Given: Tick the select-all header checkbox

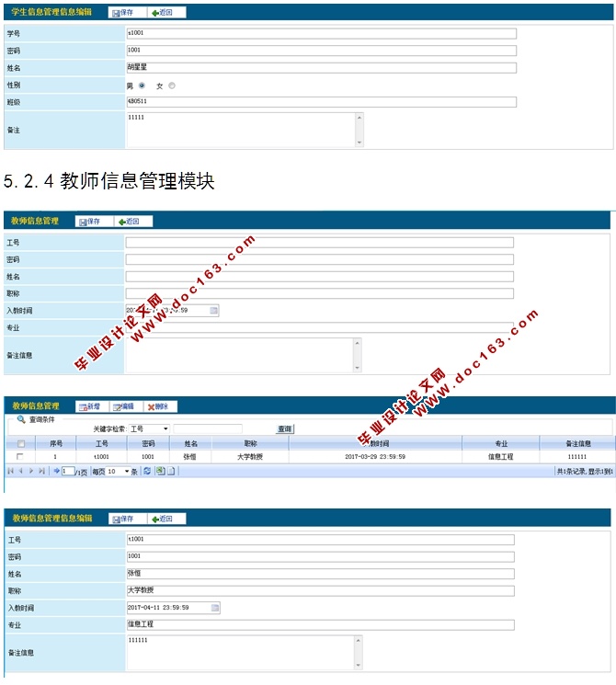Looking at the screenshot, I should 20,444.
